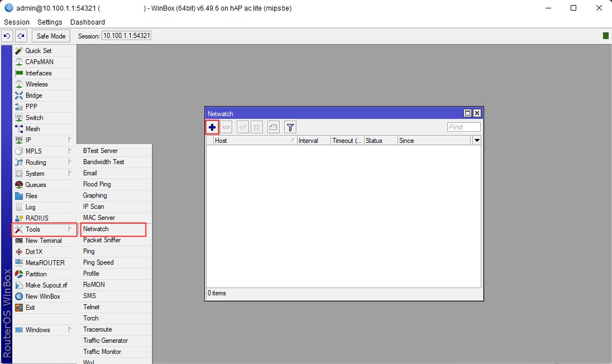
Task: Sort by the Host column header
Action: click(254, 141)
